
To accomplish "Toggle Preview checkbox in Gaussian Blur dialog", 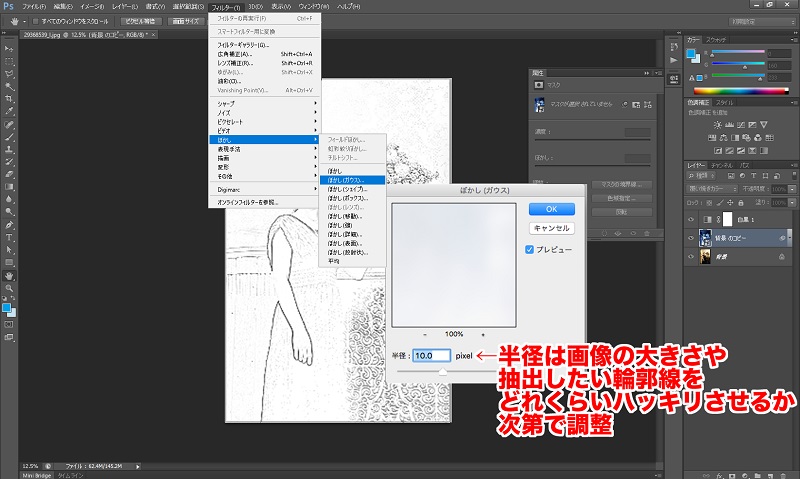I will pos(530,249).
